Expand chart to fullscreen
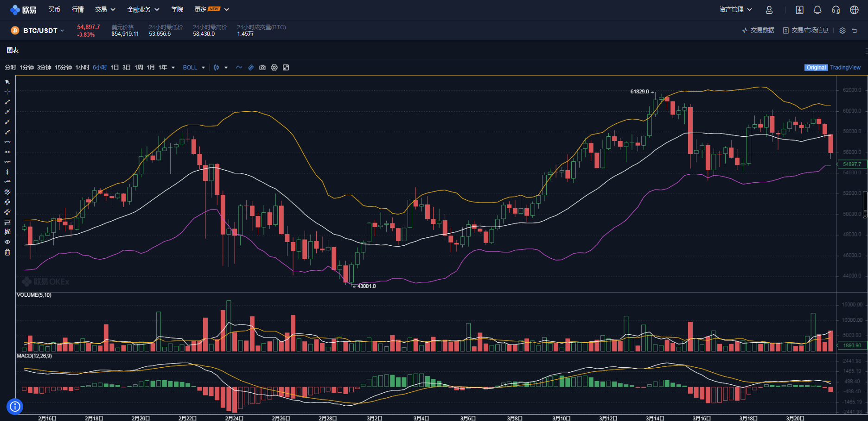Image resolution: width=868 pixels, height=421 pixels. 286,68
